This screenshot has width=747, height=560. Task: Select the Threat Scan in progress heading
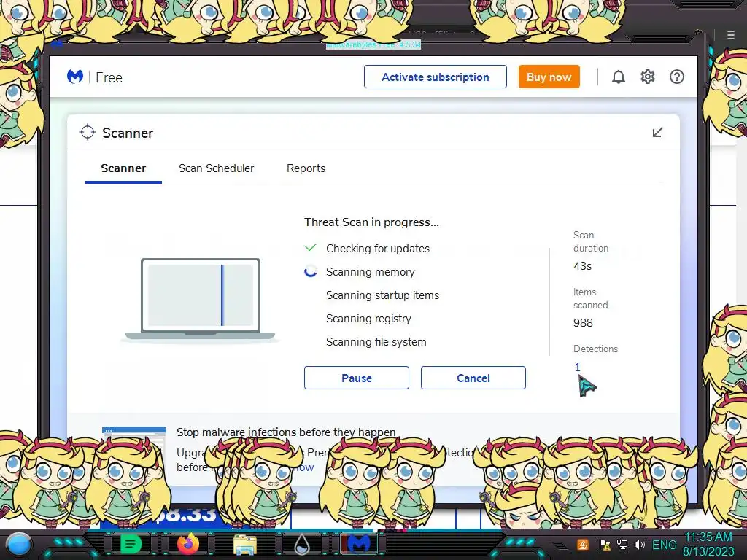pos(371,222)
